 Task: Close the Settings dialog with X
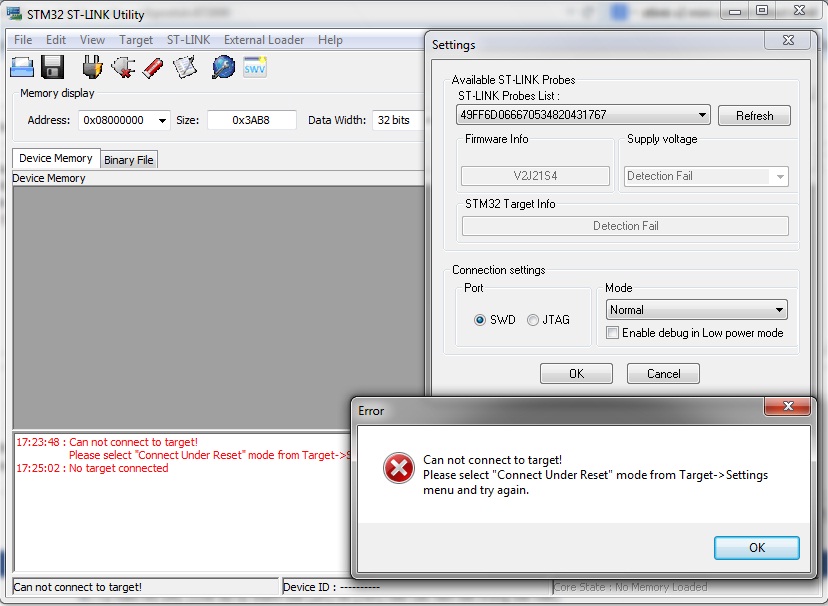[x=787, y=40]
